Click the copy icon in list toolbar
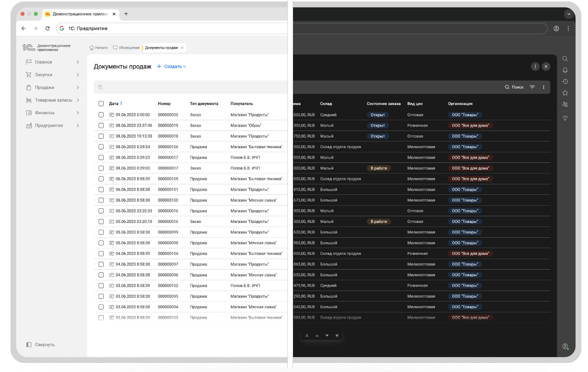 pyautogui.click(x=100, y=87)
